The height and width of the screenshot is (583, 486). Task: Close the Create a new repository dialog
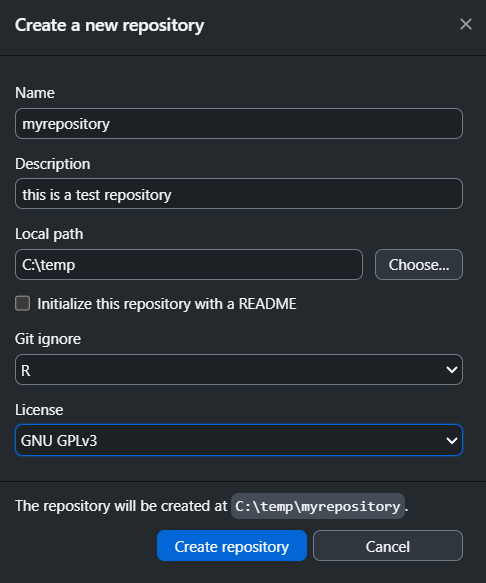466,25
